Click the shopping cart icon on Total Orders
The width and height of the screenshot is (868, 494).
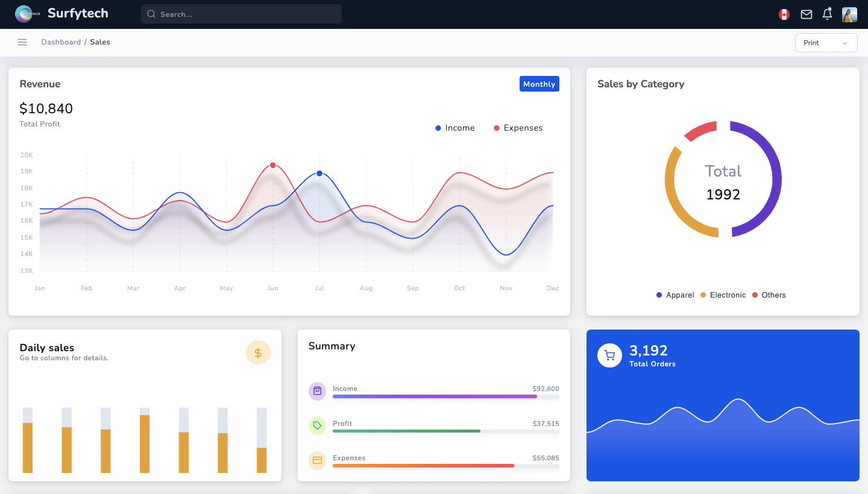pyautogui.click(x=609, y=355)
